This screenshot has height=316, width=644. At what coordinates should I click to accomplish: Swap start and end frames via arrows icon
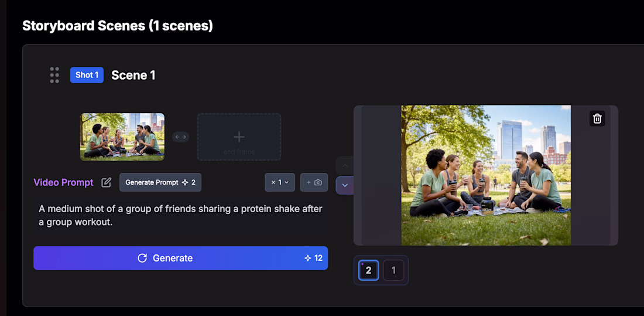(181, 137)
